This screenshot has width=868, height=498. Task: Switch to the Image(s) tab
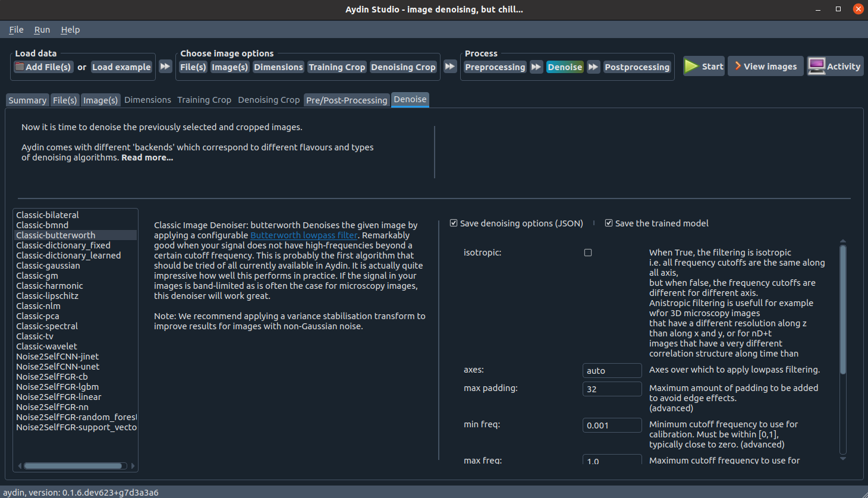pos(100,100)
